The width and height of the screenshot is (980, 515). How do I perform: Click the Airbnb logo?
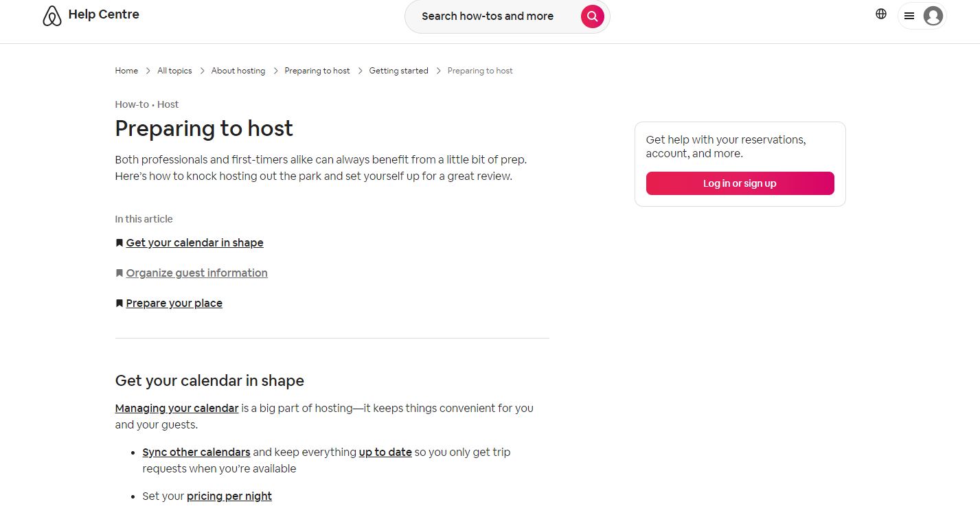point(52,14)
